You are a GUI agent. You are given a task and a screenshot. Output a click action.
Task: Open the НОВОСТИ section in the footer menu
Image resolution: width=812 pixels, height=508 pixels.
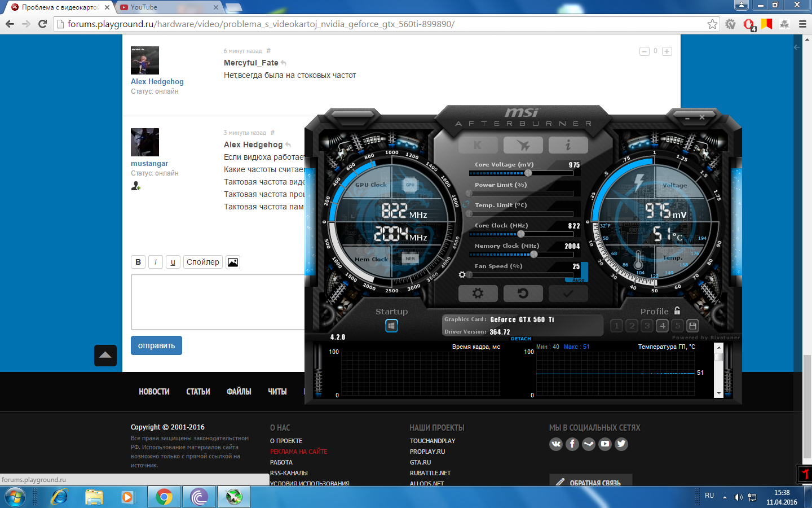click(x=153, y=391)
